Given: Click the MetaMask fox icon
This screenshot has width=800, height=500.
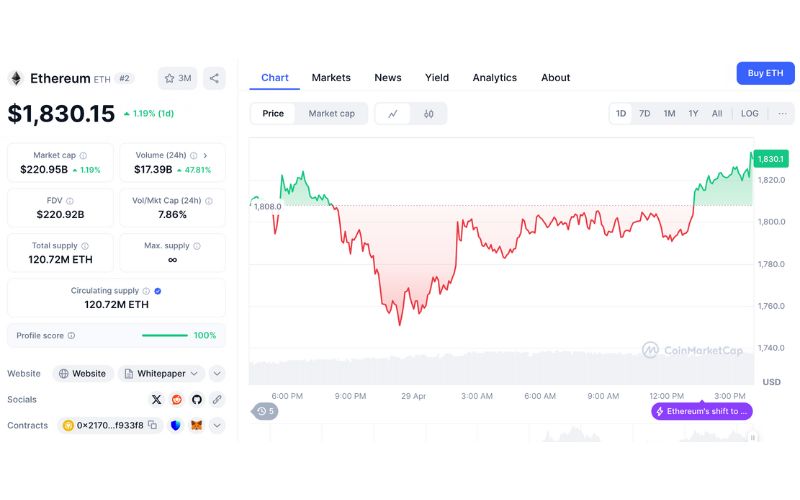Looking at the screenshot, I should coord(197,425).
